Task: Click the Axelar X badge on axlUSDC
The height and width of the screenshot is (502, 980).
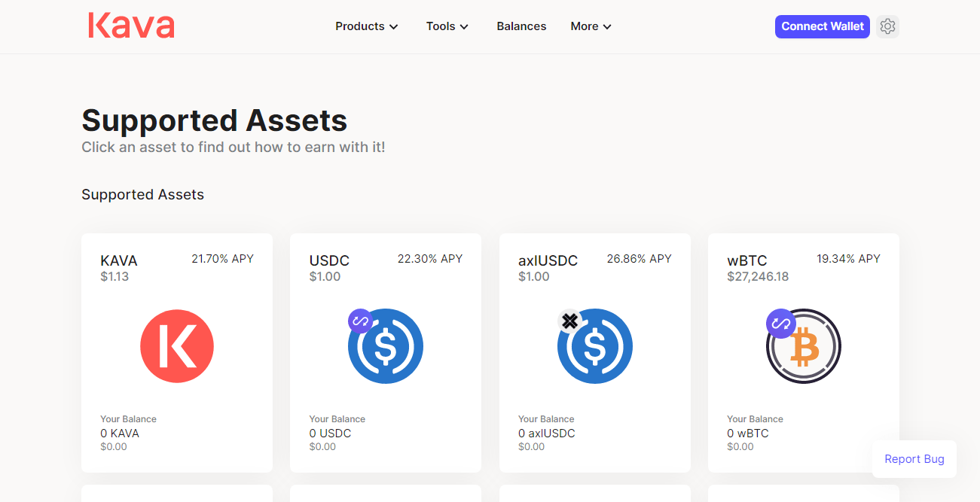Action: [x=569, y=321]
